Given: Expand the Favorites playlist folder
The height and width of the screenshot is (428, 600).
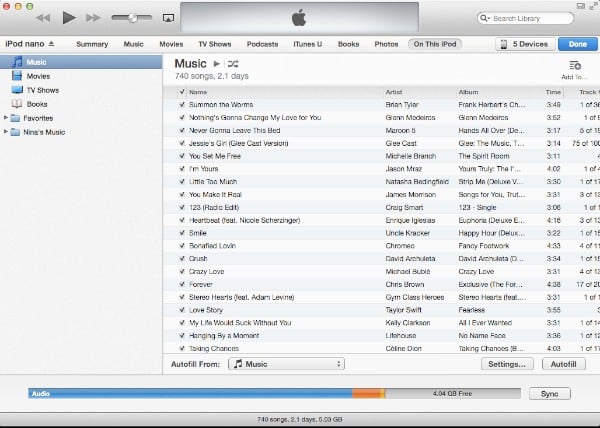Looking at the screenshot, I should pyautogui.click(x=8, y=118).
